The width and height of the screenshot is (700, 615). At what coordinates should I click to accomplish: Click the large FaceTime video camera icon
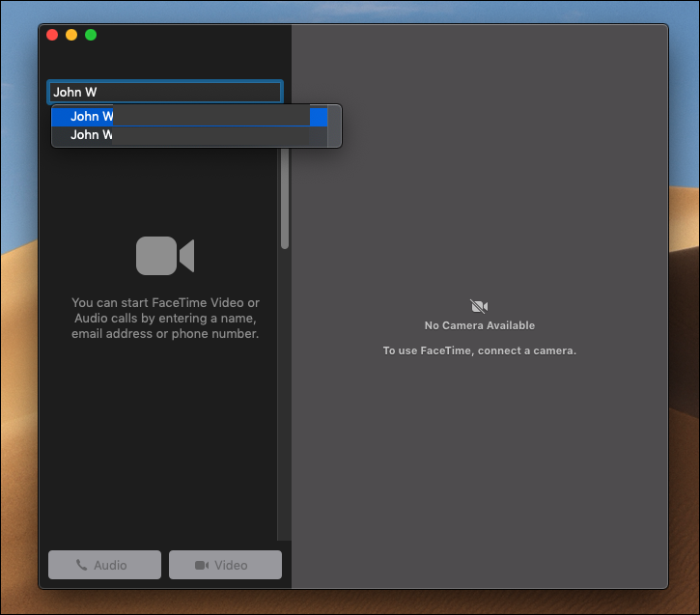point(165,256)
